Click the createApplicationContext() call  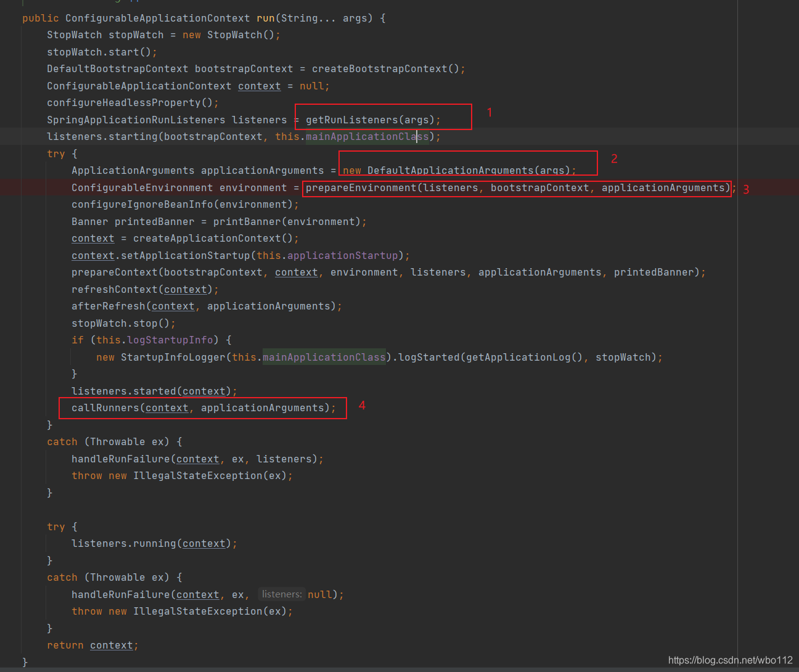tap(213, 239)
